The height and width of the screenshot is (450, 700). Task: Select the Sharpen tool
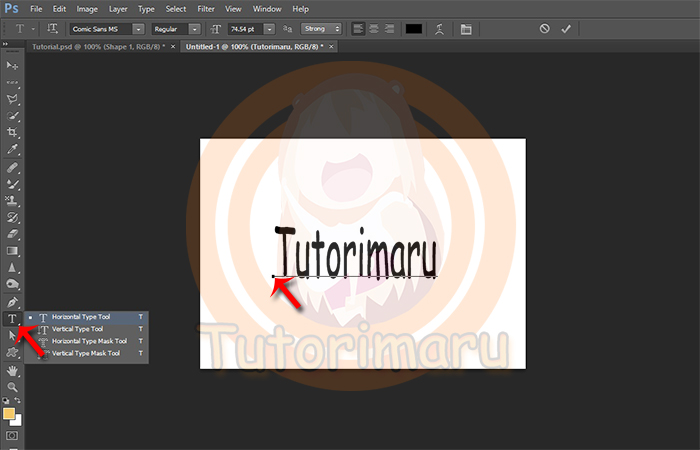[x=12, y=267]
